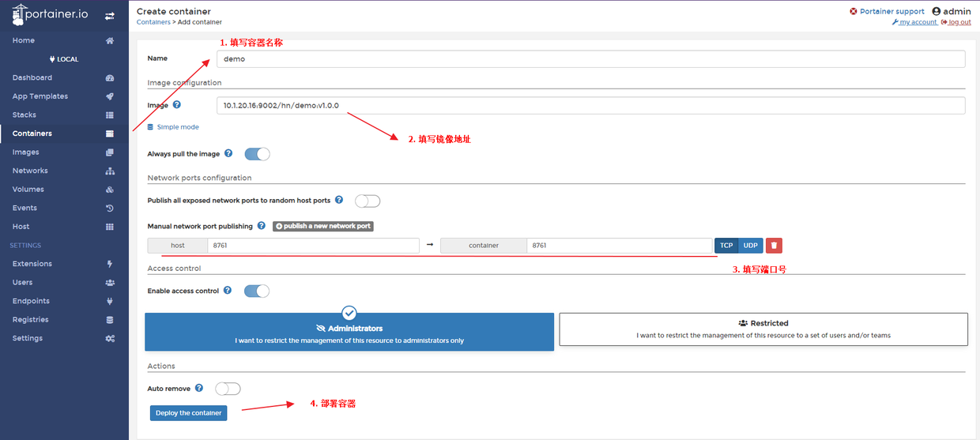
Task: Click the Settings cogs icon
Action: point(110,338)
